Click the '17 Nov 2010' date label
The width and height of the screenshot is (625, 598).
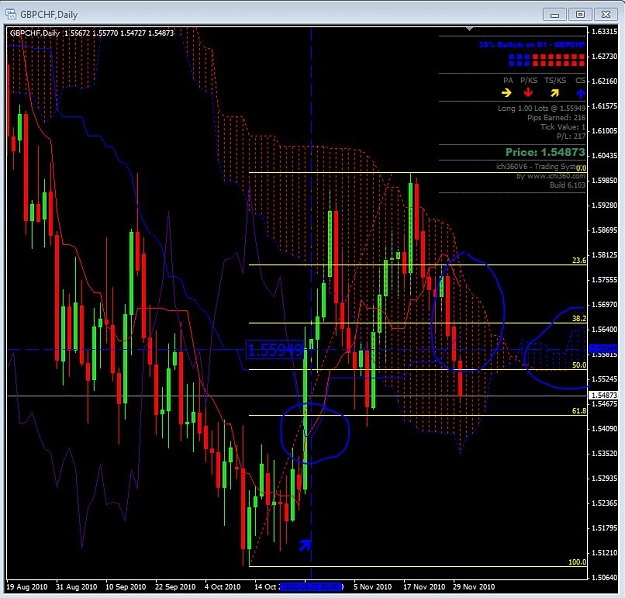424,587
